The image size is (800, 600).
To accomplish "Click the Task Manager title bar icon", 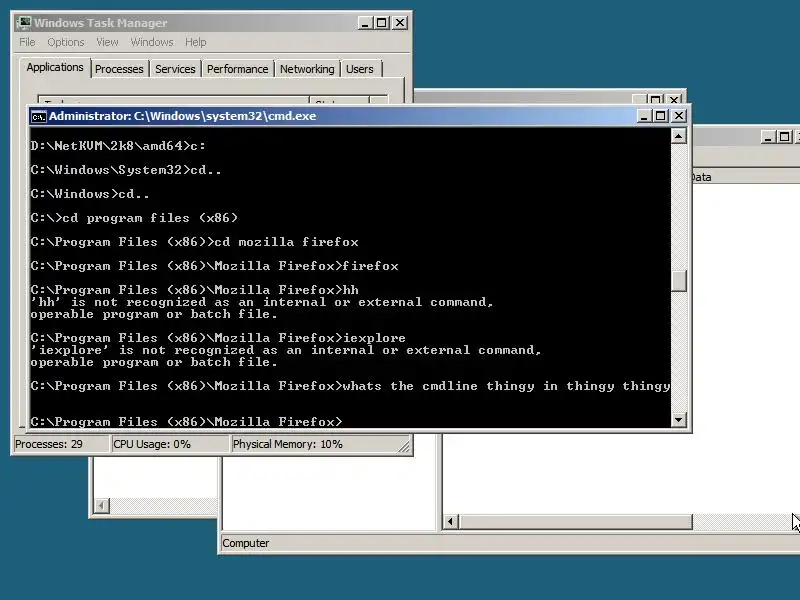I will click(23, 22).
